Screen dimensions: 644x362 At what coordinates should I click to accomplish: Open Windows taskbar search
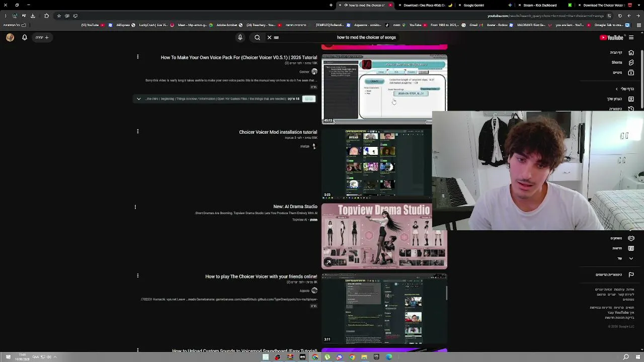[626, 357]
